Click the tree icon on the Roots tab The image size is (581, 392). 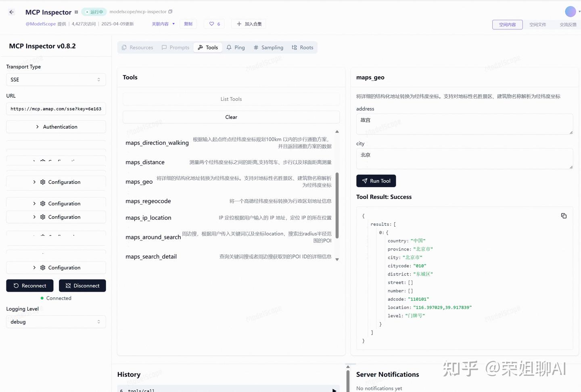[x=295, y=47]
